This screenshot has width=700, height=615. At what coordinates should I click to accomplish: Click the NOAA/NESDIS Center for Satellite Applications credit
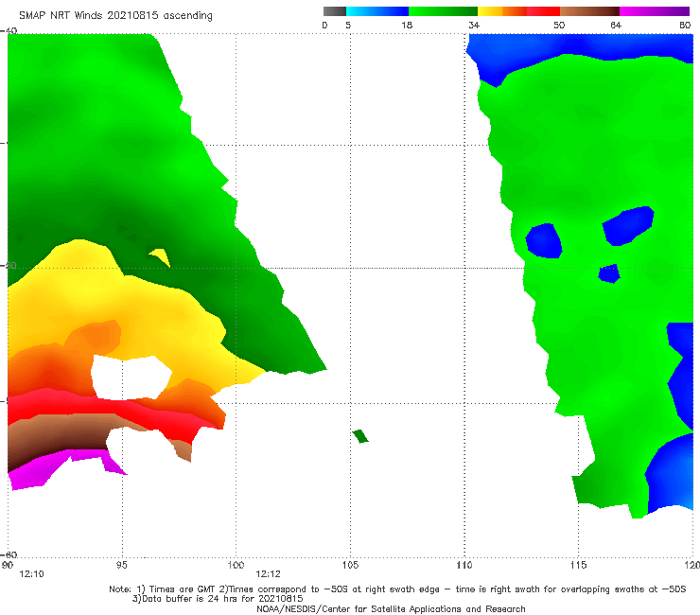(391, 609)
